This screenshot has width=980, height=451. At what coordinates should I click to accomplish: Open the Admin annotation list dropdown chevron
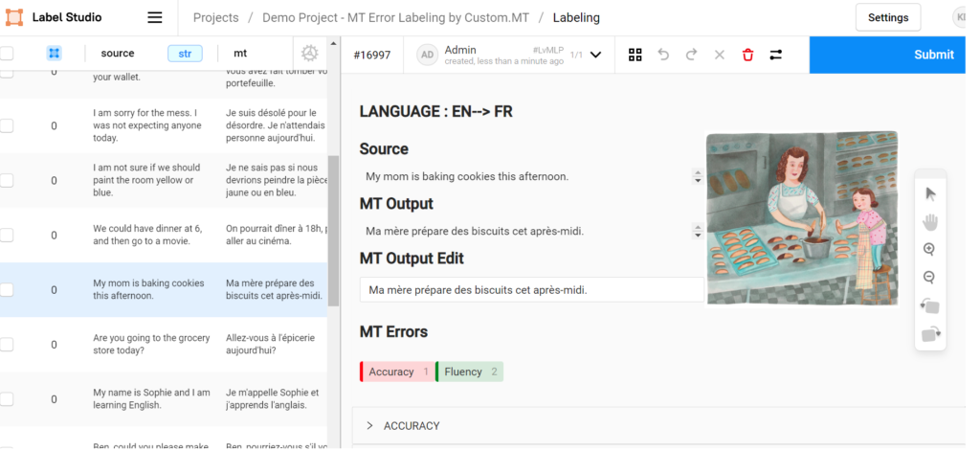[596, 55]
